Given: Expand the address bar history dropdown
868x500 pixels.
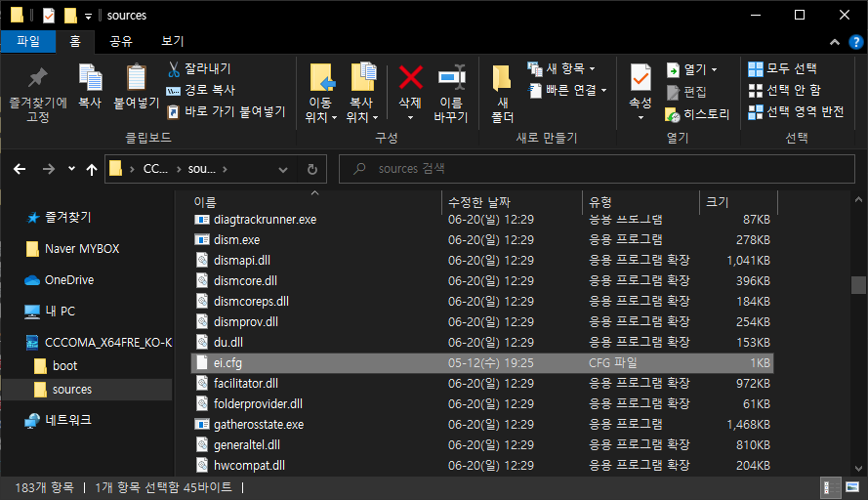Looking at the screenshot, I should point(283,170).
